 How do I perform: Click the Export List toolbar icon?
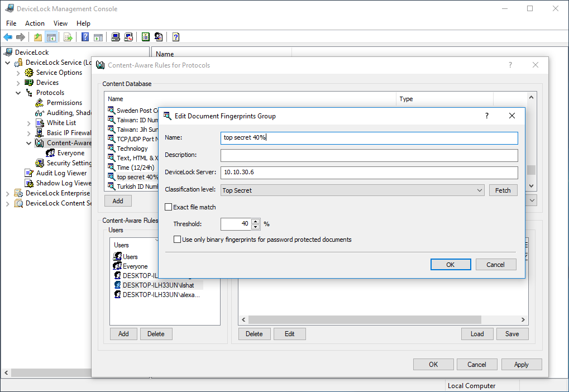(68, 37)
